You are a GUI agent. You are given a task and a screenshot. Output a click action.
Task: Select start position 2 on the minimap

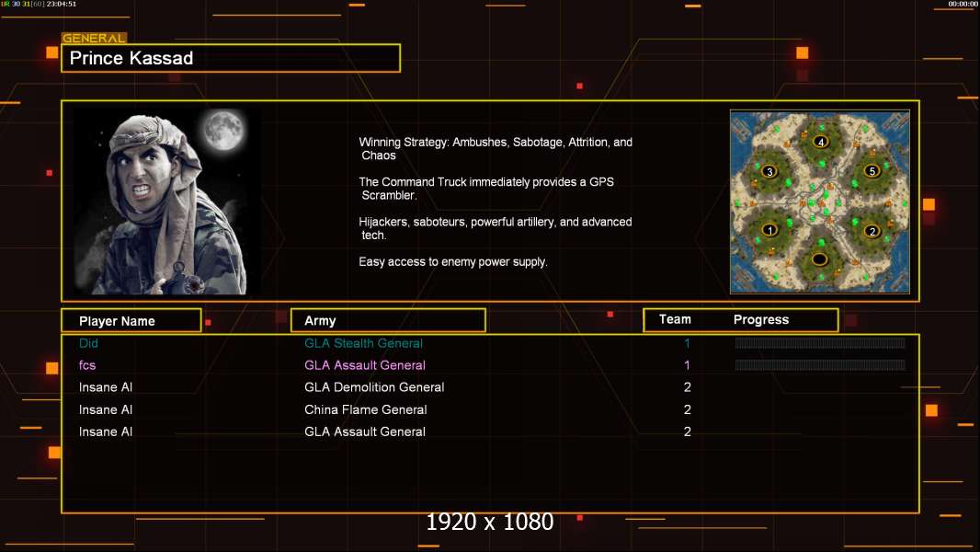click(x=872, y=231)
